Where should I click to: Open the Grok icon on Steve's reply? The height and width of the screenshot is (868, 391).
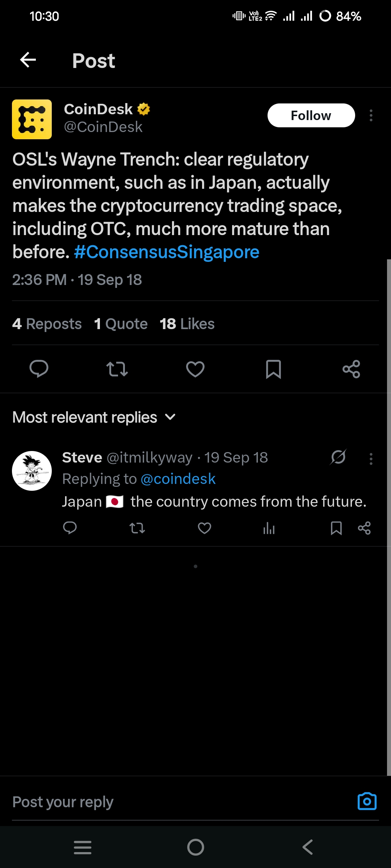[338, 457]
